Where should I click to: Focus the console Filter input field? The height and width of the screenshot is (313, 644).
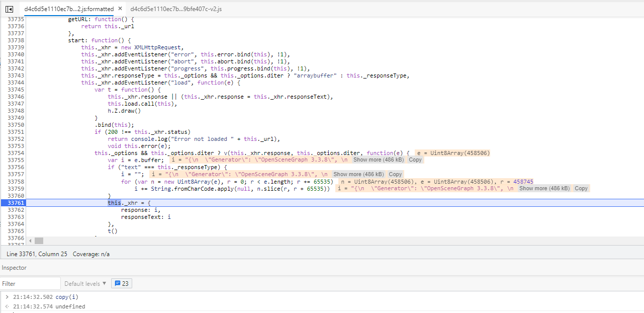click(31, 283)
